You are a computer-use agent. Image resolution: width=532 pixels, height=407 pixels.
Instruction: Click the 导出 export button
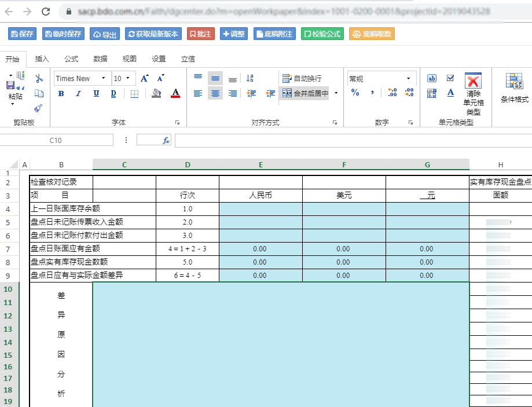(x=105, y=34)
